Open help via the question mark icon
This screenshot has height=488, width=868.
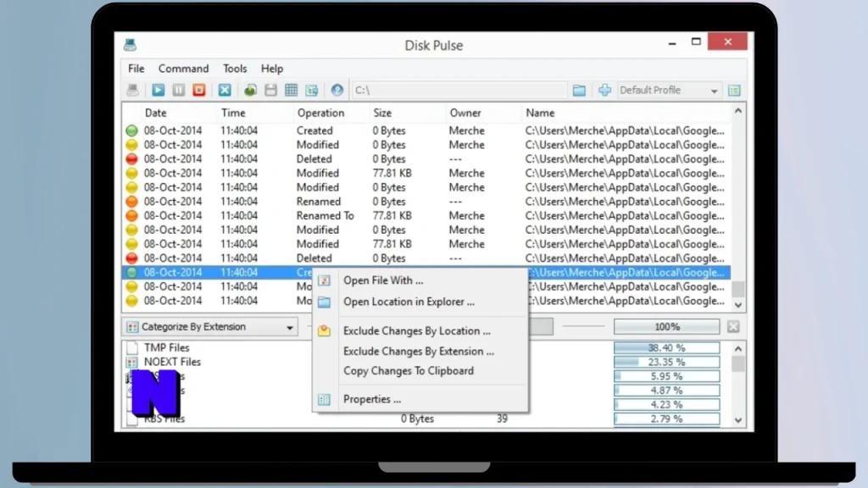tap(337, 90)
